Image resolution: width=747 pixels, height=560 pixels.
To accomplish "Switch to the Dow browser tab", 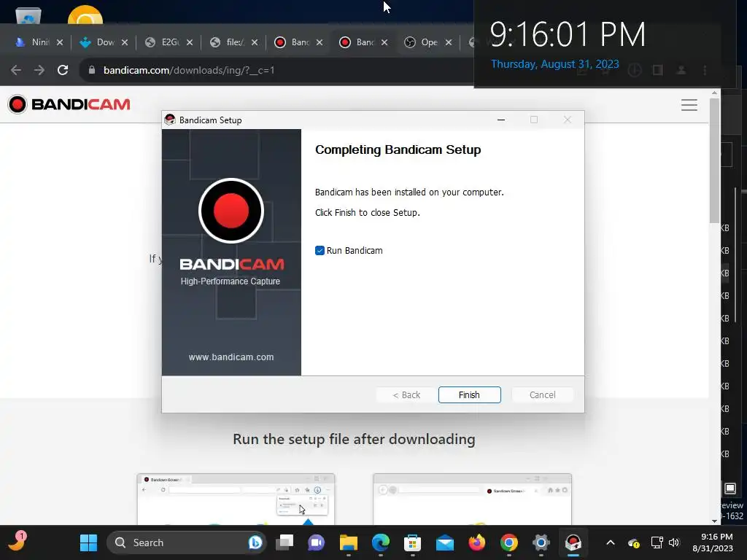I will click(102, 42).
